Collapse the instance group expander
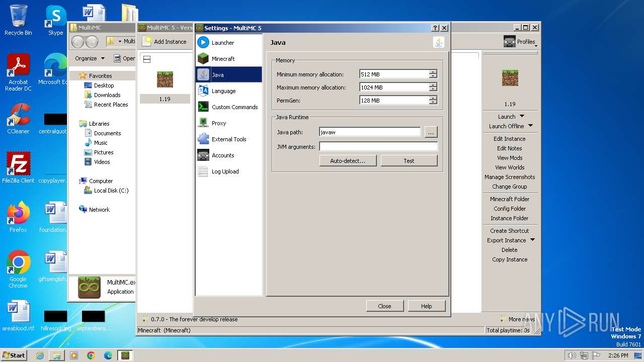Screen dimensions: 644x362 pyautogui.click(x=147, y=59)
